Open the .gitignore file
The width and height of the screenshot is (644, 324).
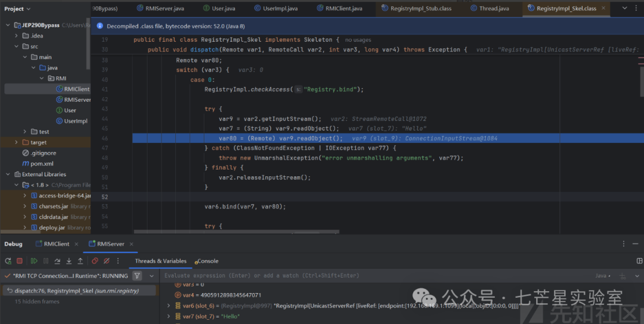39,153
